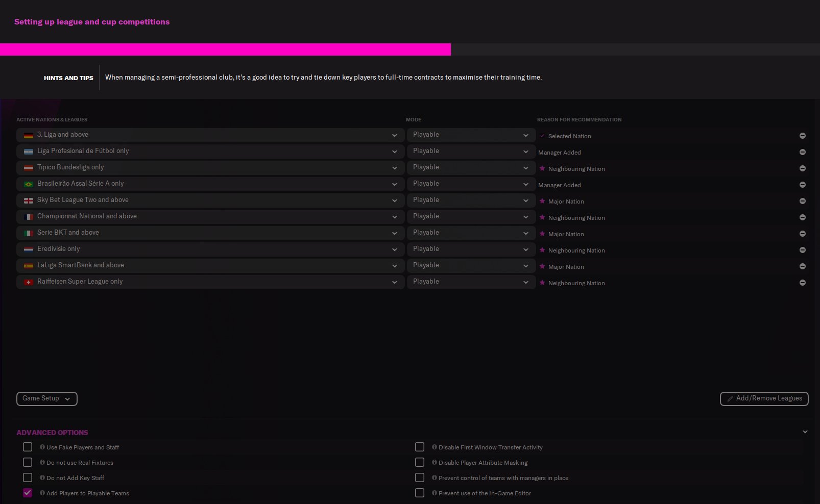Click the Germany flag icon

click(x=29, y=135)
